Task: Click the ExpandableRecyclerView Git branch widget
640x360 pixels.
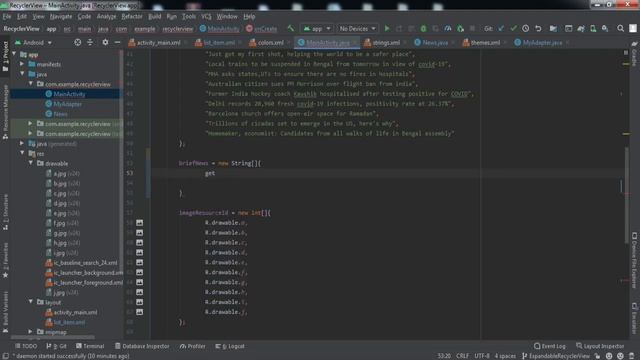Action: pyautogui.click(x=556, y=356)
